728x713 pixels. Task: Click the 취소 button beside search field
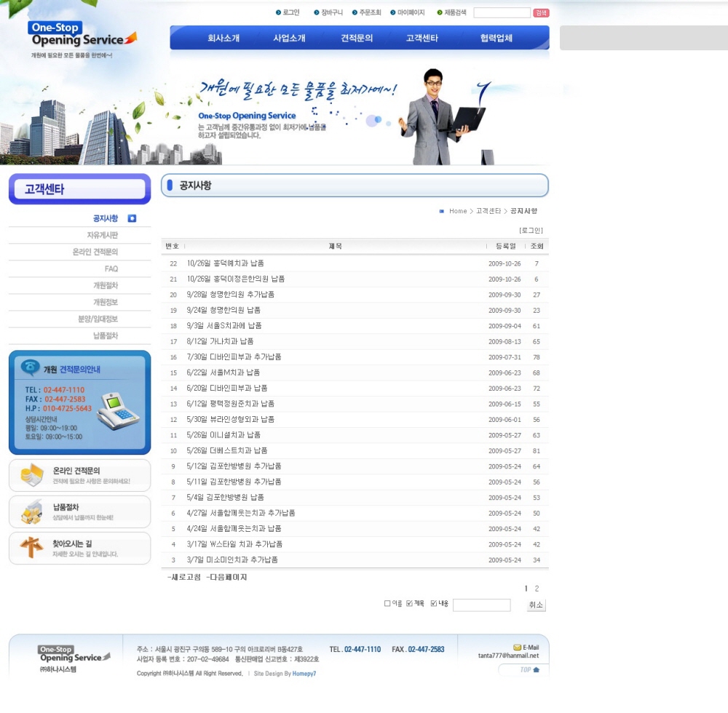536,605
